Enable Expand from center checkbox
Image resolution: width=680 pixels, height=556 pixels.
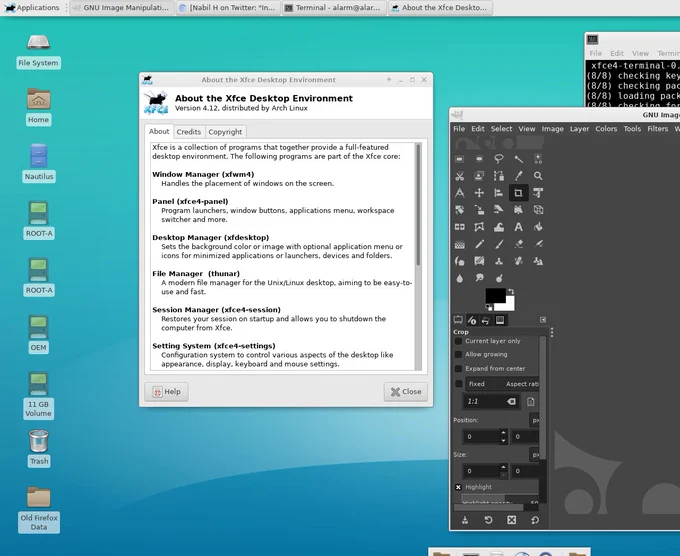click(458, 368)
